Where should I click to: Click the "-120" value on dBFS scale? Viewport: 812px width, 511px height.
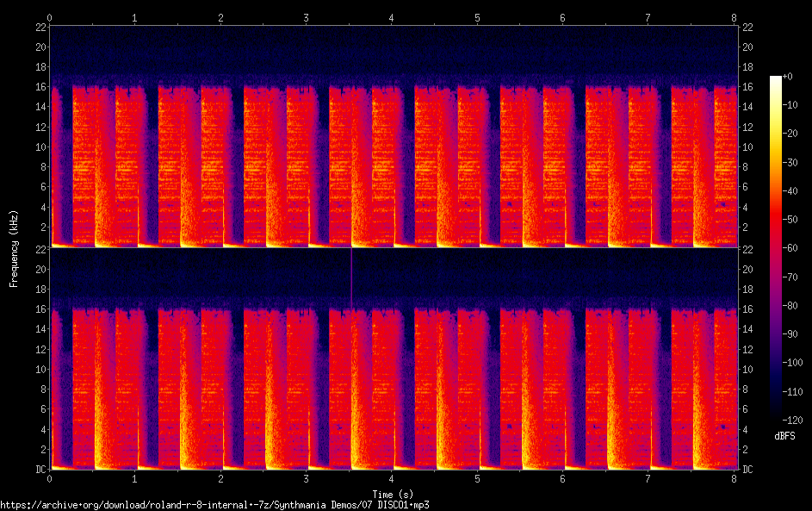[x=793, y=420]
